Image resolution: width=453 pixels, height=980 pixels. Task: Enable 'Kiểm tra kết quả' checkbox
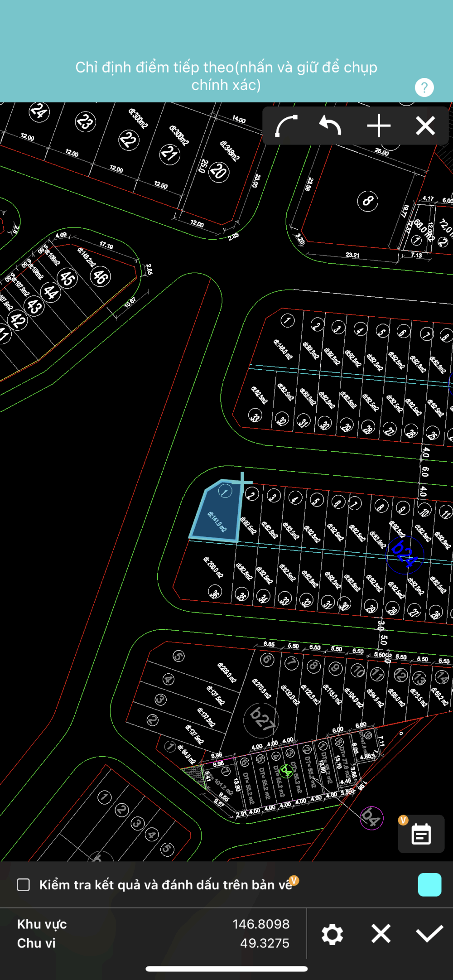tap(24, 885)
